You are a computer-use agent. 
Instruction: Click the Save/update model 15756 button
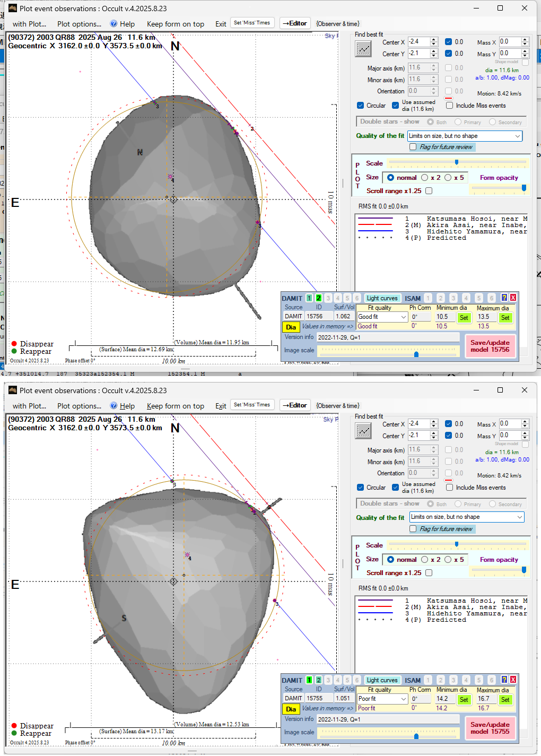click(490, 346)
